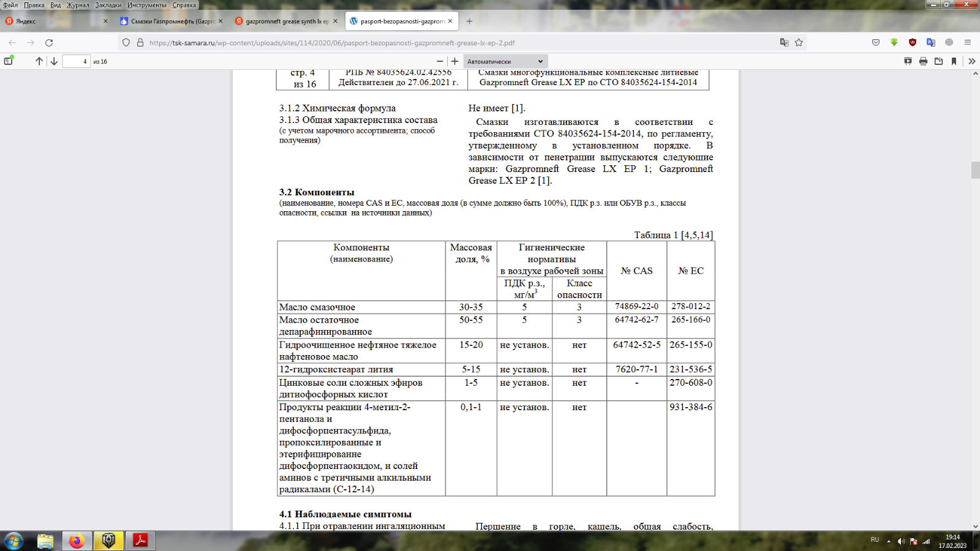Open network signal tray icon
Image resolution: width=980 pixels, height=551 pixels.
point(927,541)
